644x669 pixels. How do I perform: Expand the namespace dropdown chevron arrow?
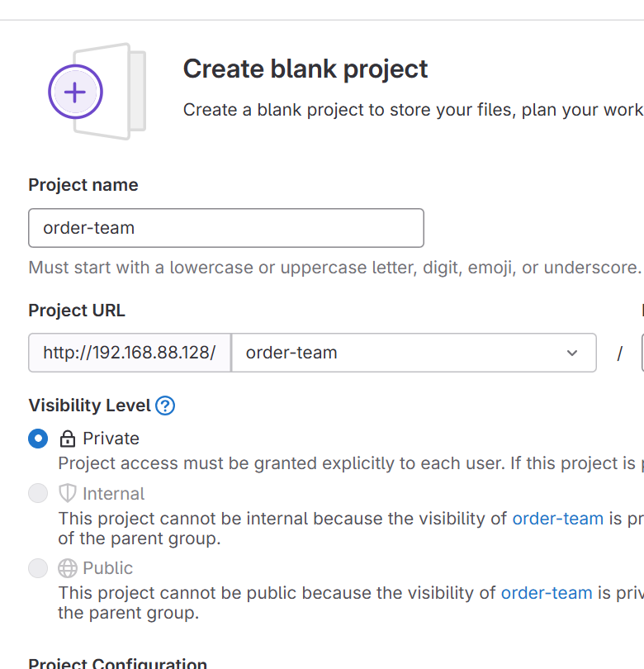point(572,353)
